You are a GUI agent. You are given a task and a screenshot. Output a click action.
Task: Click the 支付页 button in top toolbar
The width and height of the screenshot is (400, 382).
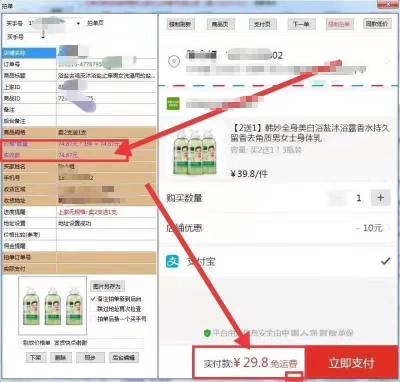tap(262, 24)
